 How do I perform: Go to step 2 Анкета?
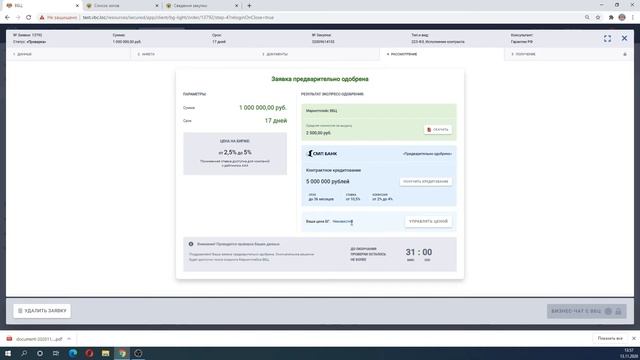(194, 54)
